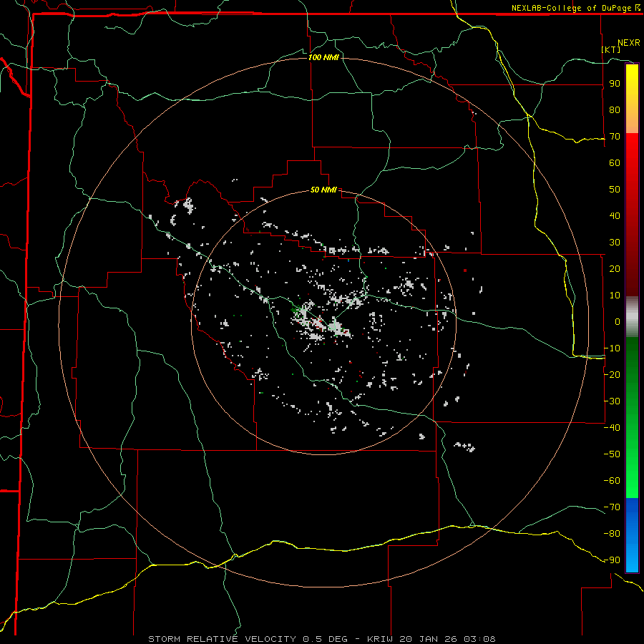Click the '10' value on the velocity scale

[x=615, y=296]
